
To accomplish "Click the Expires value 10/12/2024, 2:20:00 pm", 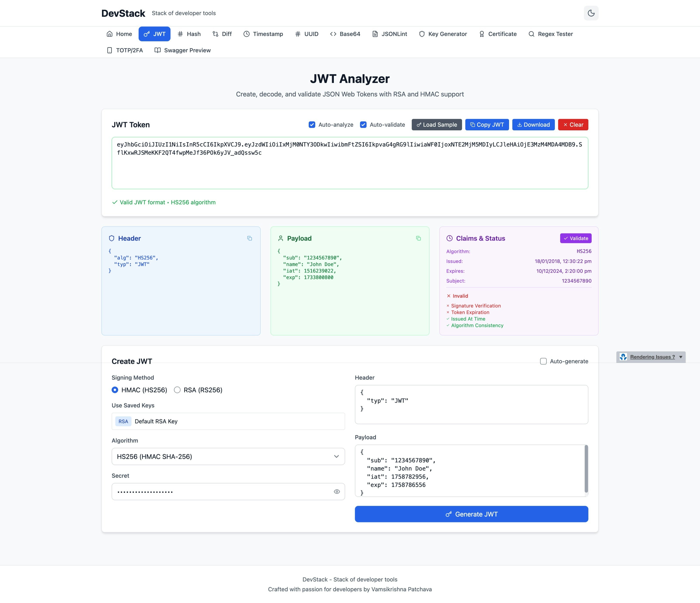I will (564, 271).
